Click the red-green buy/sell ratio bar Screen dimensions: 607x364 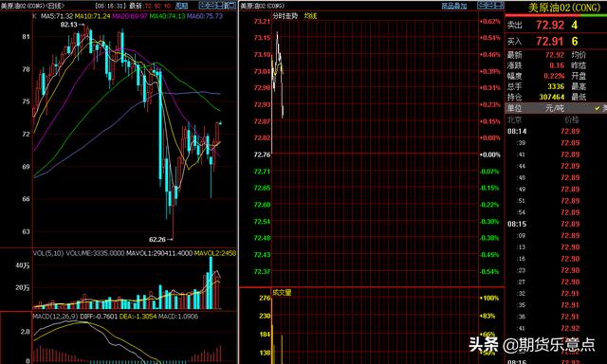(x=556, y=15)
